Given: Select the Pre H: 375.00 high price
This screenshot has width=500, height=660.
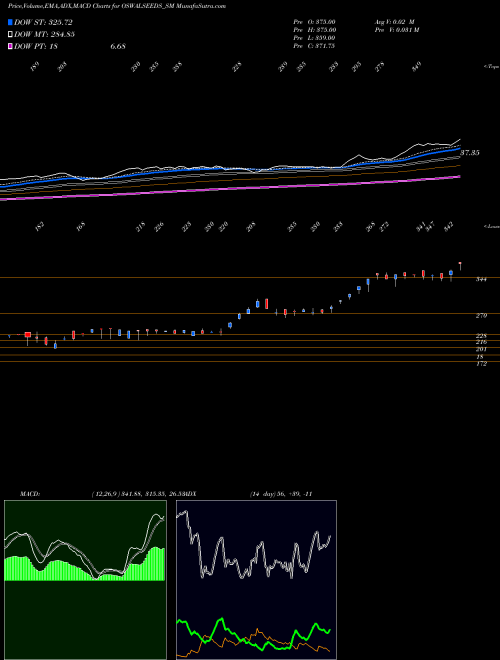Looking at the screenshot, I should click(314, 30).
